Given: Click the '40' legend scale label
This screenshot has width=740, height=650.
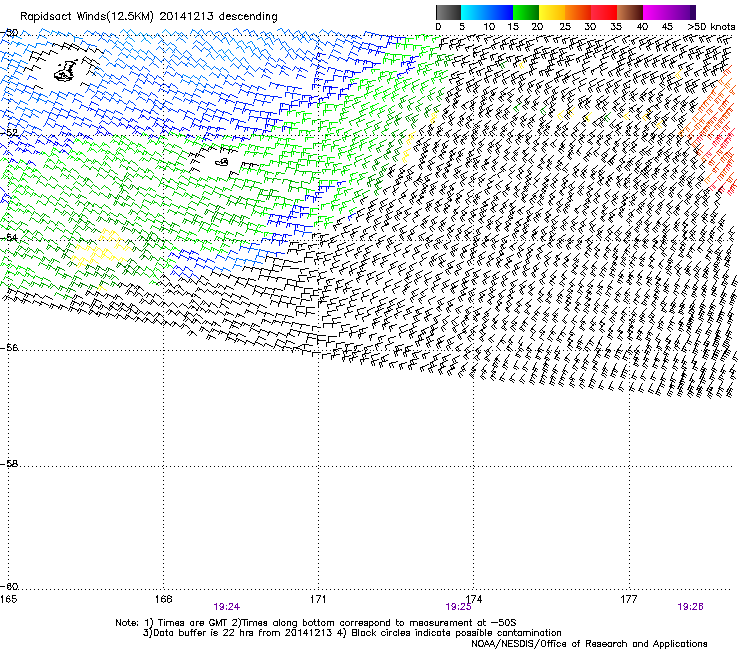Looking at the screenshot, I should pos(642,27).
